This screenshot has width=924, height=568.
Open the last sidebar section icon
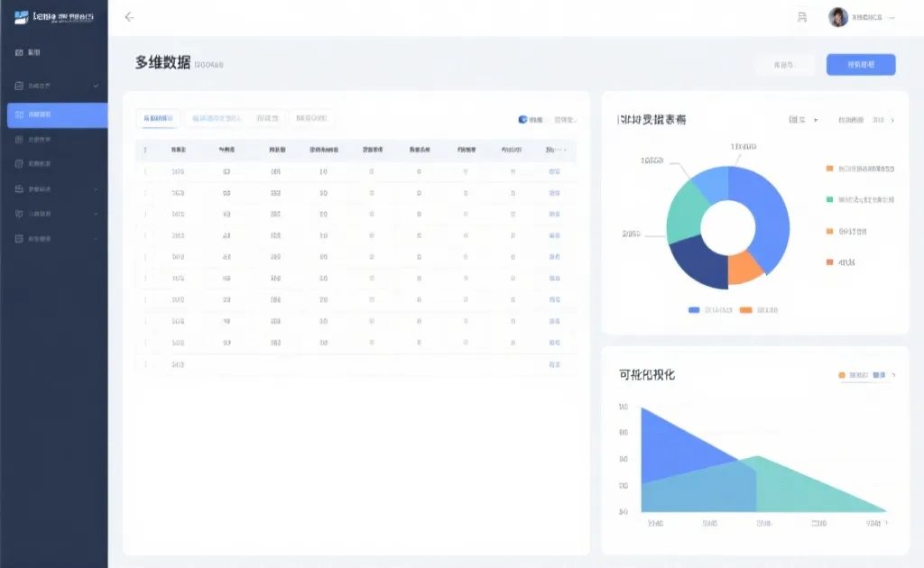[20, 238]
